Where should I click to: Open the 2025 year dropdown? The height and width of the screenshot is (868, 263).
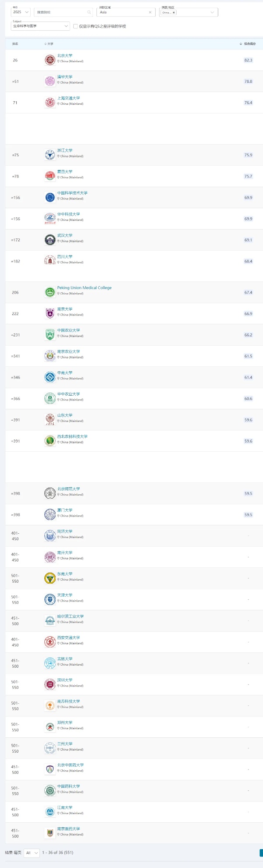21,12
